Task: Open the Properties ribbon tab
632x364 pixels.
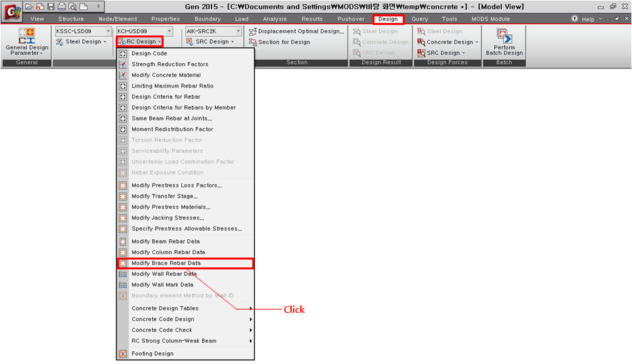Action: click(166, 19)
